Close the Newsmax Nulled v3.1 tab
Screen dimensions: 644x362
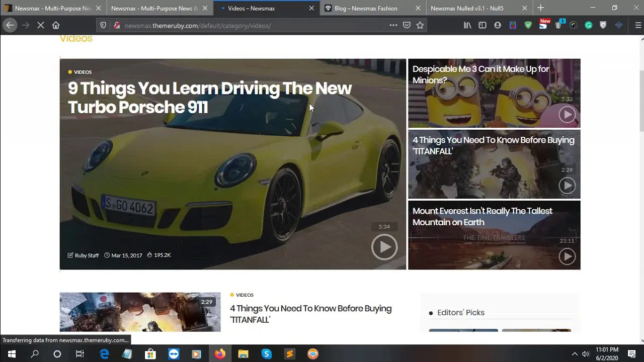pos(525,8)
